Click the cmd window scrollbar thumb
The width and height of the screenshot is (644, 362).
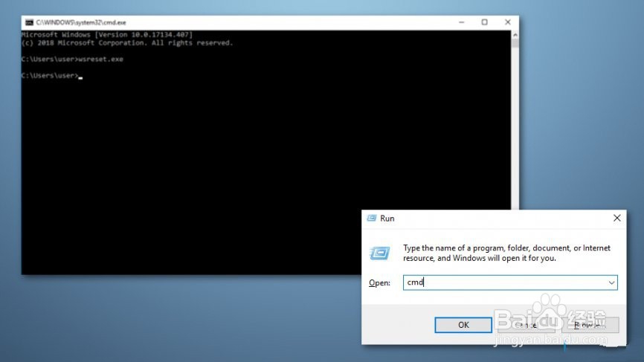coord(515,43)
